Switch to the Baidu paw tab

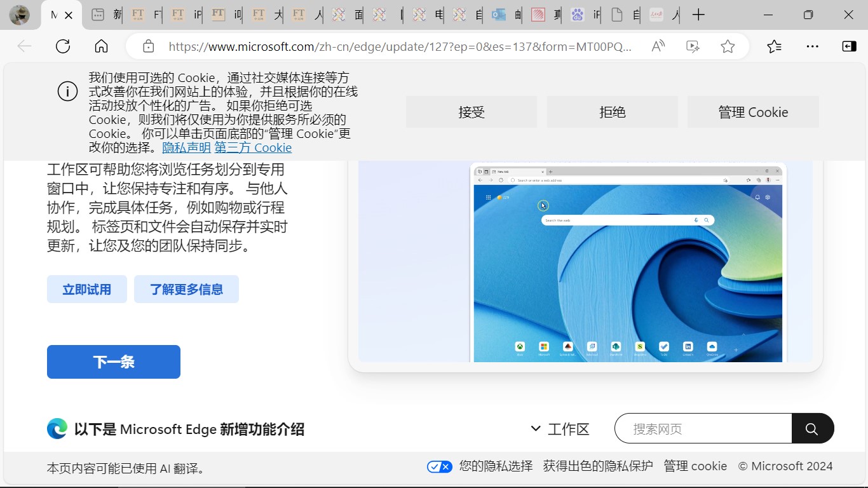coord(577,15)
